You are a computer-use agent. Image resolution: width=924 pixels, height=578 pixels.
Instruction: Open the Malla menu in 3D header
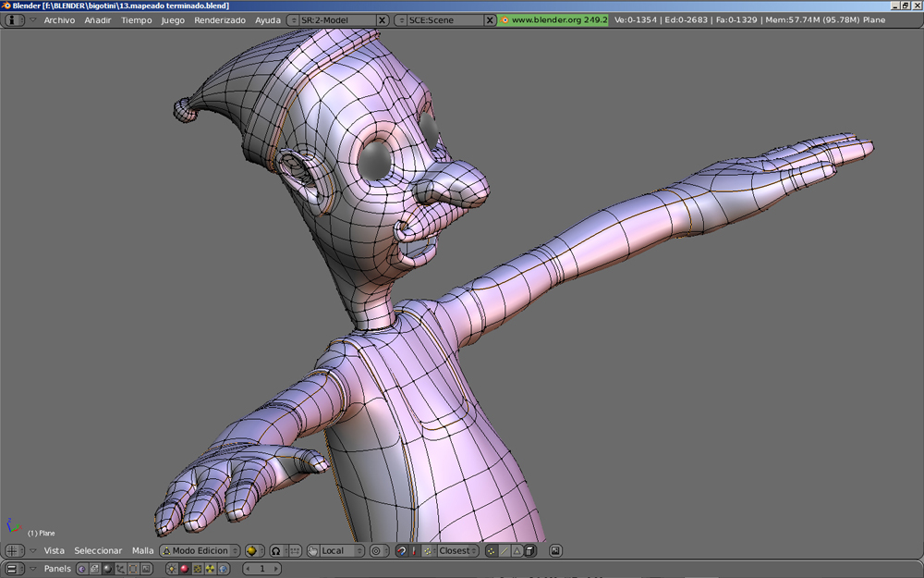[142, 550]
